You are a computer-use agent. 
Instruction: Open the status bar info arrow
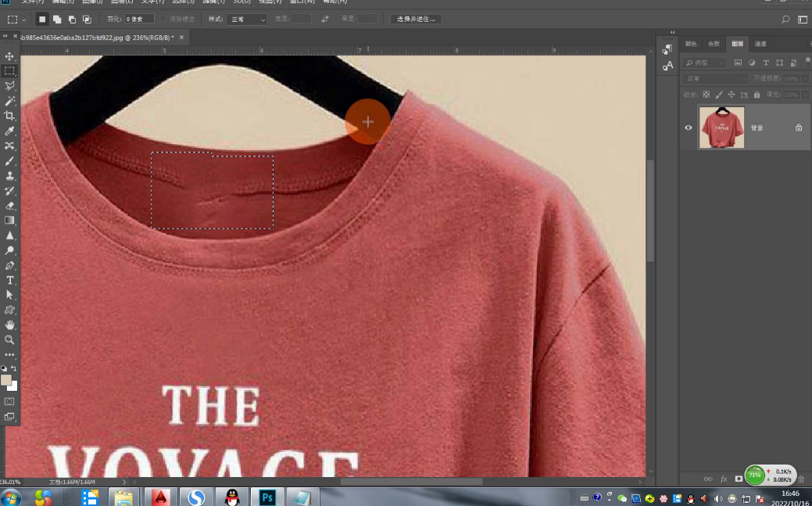pyautogui.click(x=123, y=482)
